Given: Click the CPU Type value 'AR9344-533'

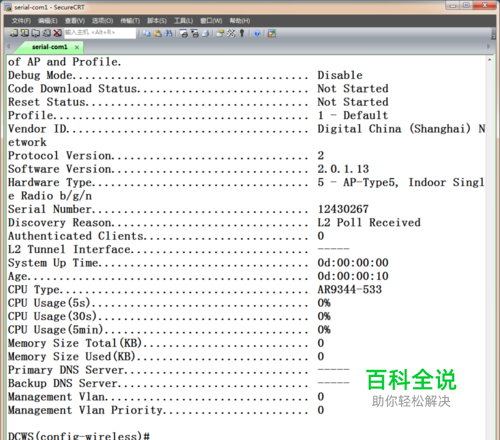Looking at the screenshot, I should click(349, 289).
